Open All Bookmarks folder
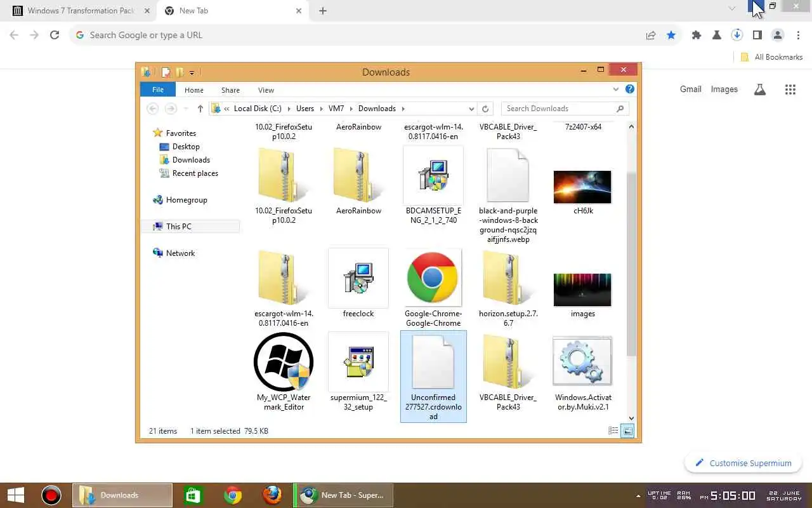 coord(771,57)
